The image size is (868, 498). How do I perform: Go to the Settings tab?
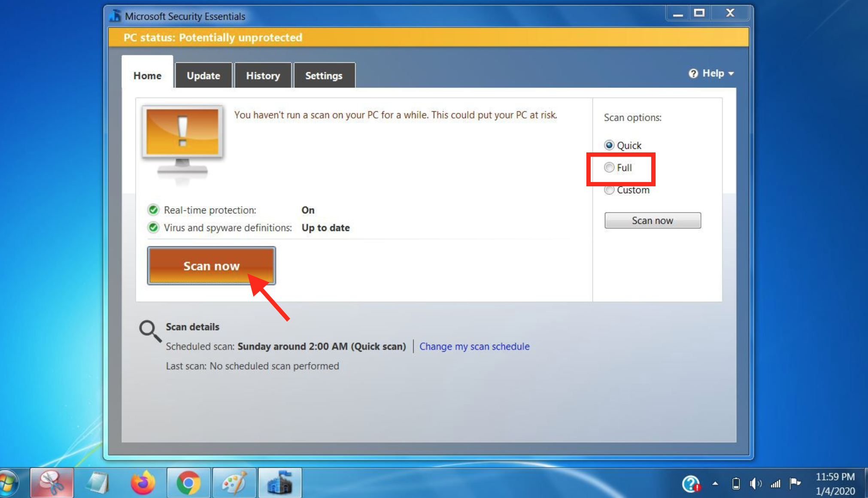click(324, 76)
